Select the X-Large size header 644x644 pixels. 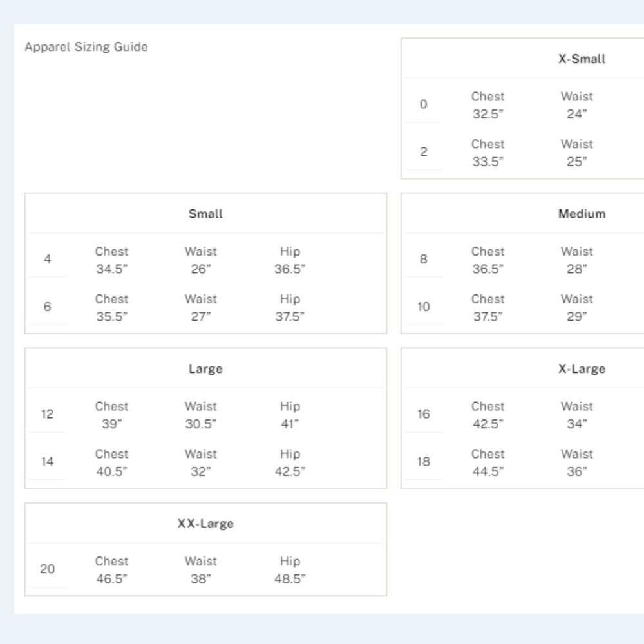tap(582, 368)
